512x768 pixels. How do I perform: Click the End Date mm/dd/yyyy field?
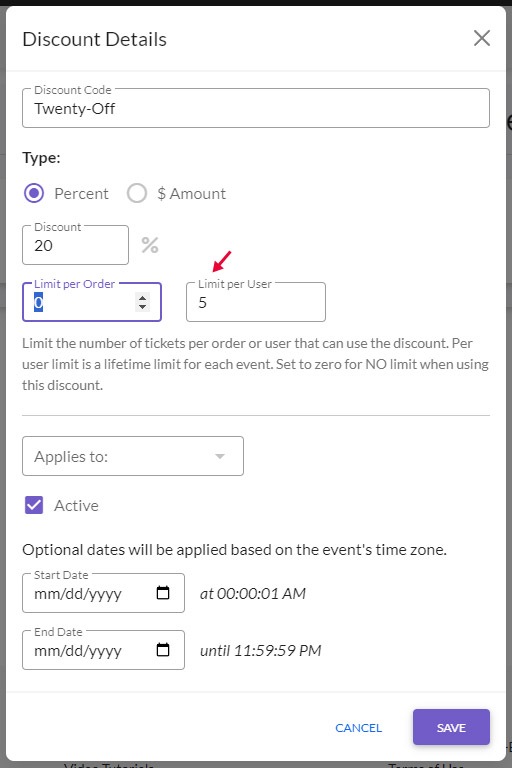(x=103, y=650)
